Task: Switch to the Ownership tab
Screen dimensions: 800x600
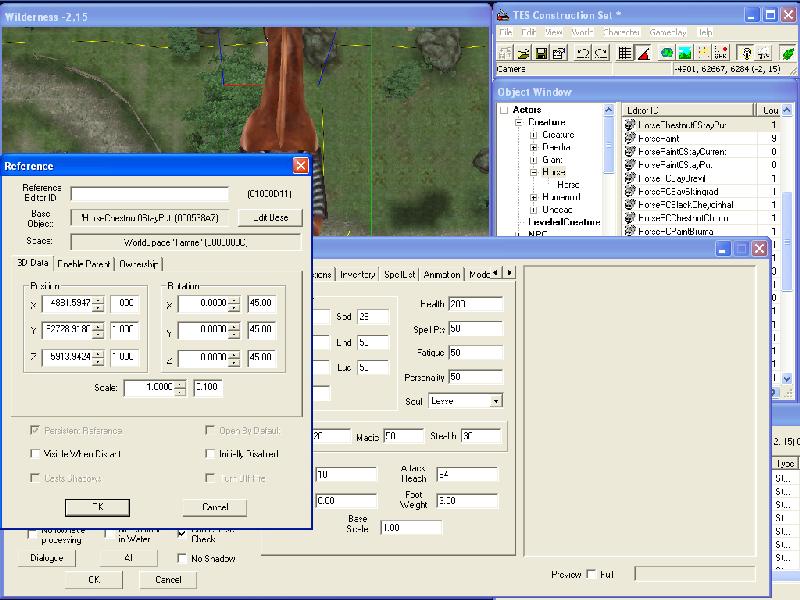Action: (x=138, y=264)
